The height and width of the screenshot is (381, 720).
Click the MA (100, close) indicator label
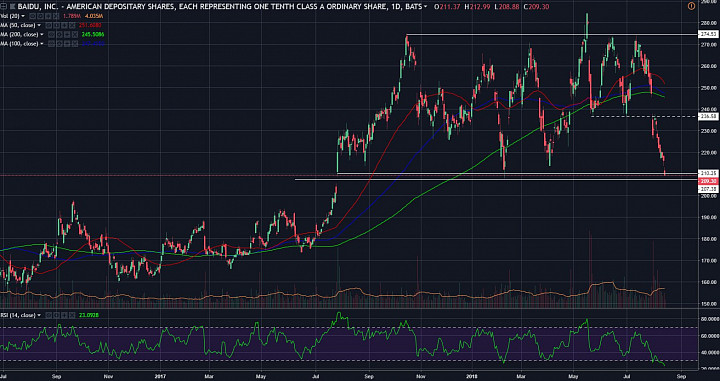pyautogui.click(x=19, y=44)
